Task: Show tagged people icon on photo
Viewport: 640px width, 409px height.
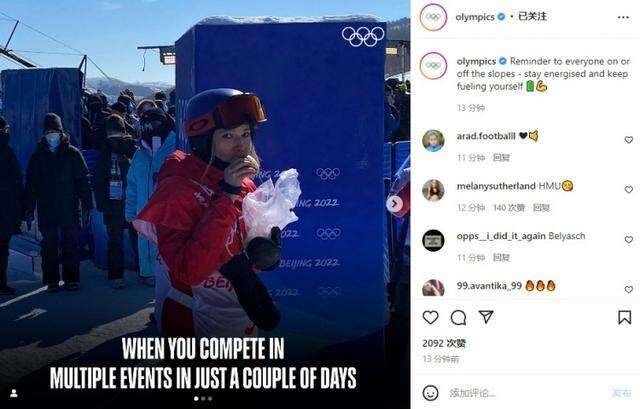Action: click(13, 393)
